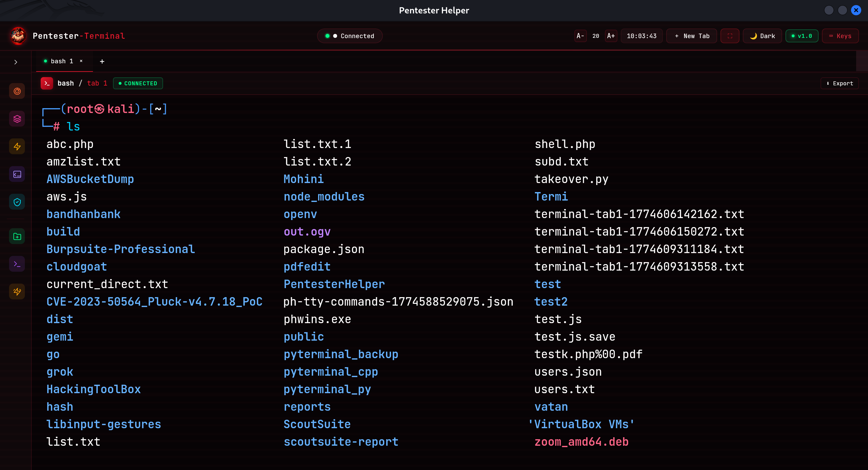Click the green folder plus sidebar icon
Image resolution: width=868 pixels, height=470 pixels.
(17, 236)
